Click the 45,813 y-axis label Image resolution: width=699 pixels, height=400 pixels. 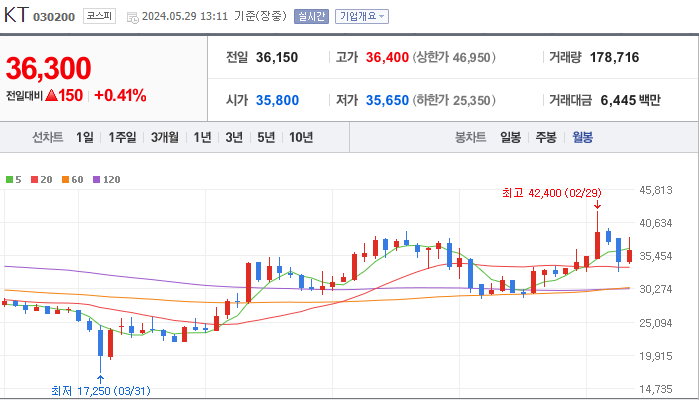point(655,190)
